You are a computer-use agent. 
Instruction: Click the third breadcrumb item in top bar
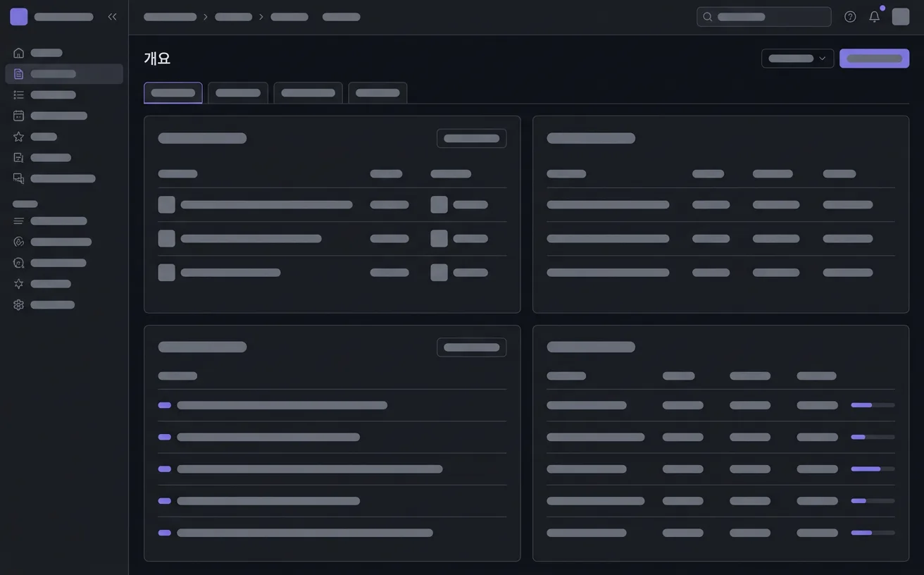289,17
